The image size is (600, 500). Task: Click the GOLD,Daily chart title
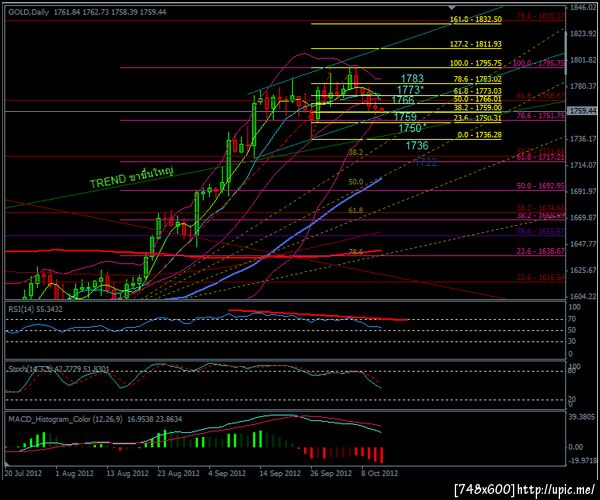(x=29, y=12)
